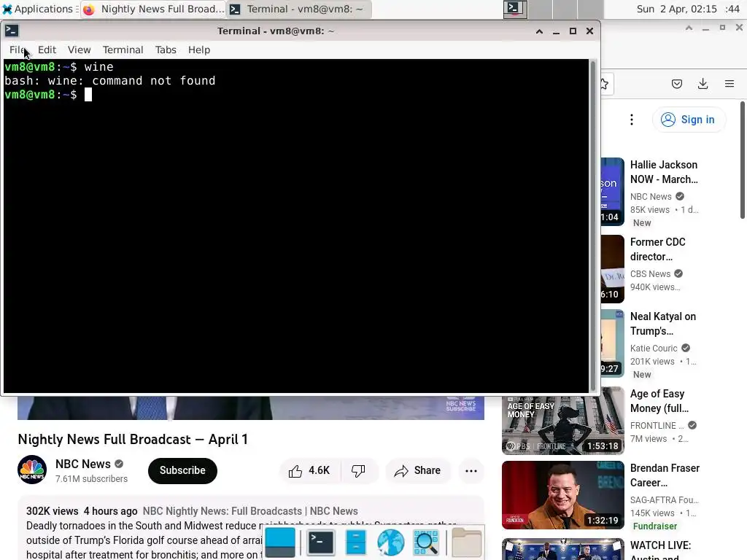The image size is (747, 560).
Task: Open the Terminal menu in menu bar
Action: tap(123, 50)
